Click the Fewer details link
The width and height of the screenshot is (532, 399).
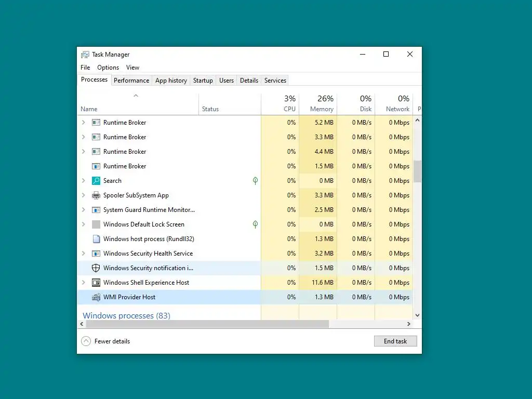(x=112, y=341)
